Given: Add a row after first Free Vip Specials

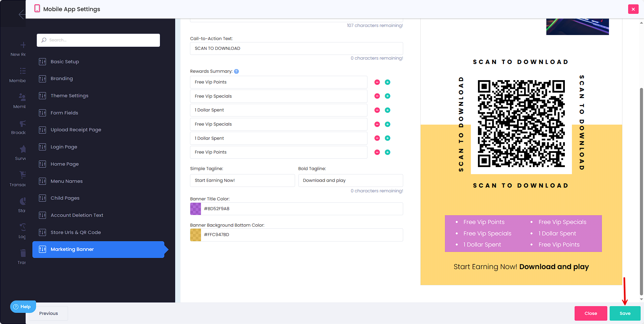Looking at the screenshot, I should pos(388,96).
